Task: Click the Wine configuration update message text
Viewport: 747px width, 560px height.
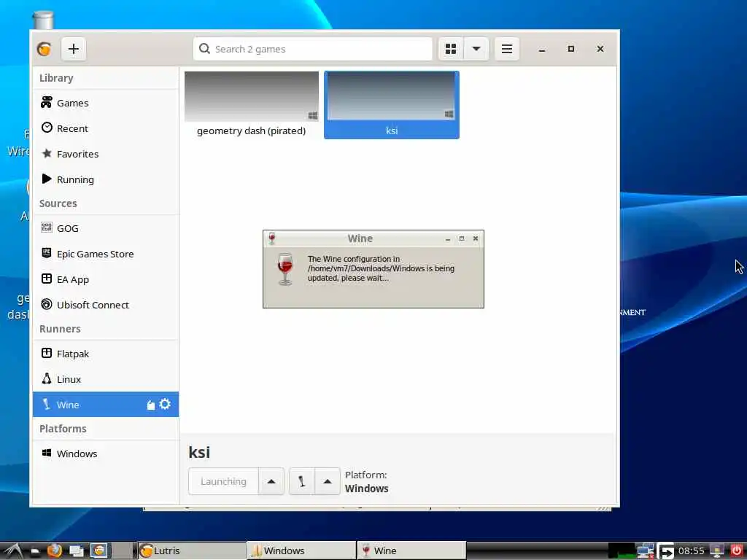Action: tap(381, 268)
